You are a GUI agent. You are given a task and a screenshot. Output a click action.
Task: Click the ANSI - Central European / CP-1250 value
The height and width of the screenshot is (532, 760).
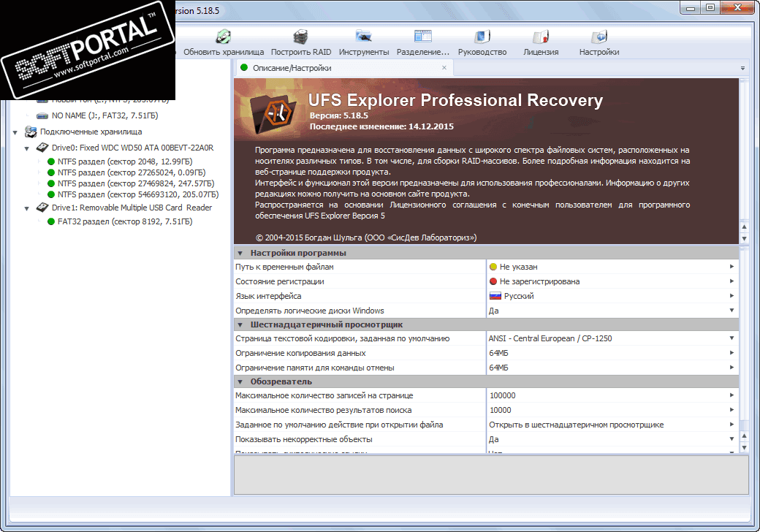(550, 338)
